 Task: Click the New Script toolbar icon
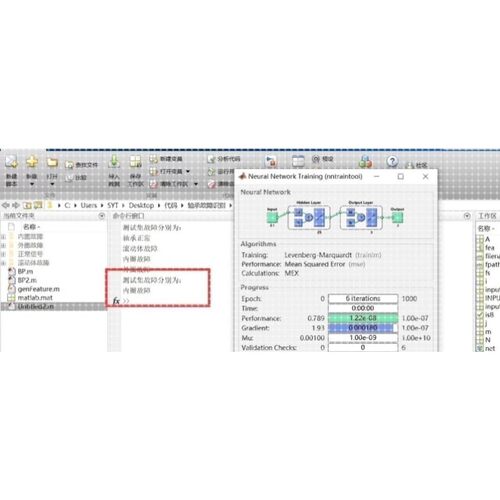pos(11,162)
